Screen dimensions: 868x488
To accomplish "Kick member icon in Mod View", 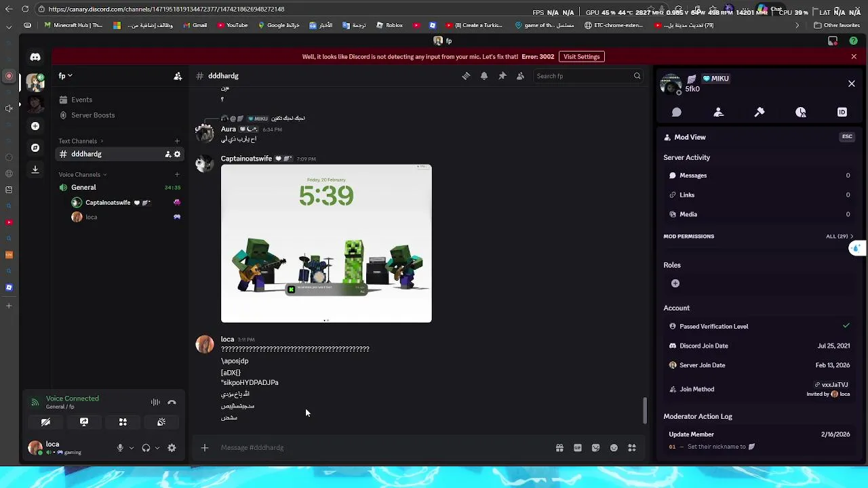I will 718,113.
